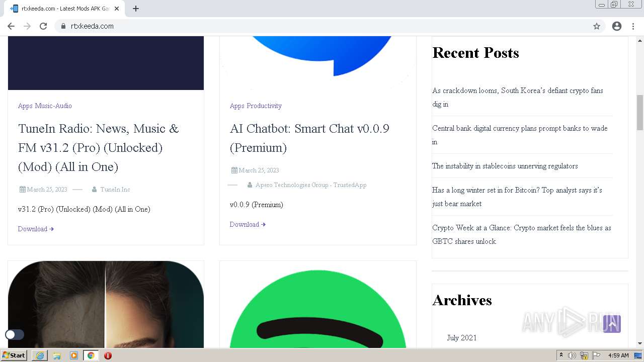Click the user icon beside TuneIn Inc
644x362 pixels.
pyautogui.click(x=94, y=190)
